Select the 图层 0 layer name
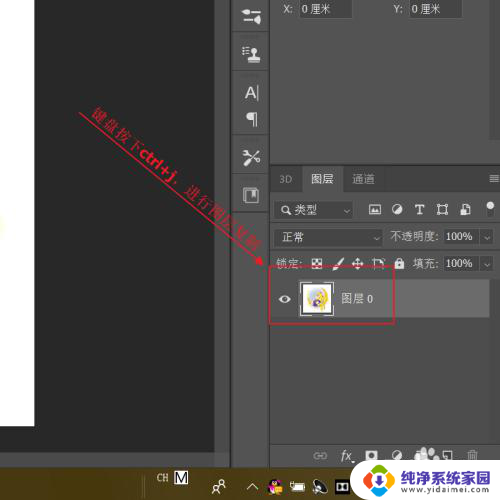This screenshot has height=500, width=500. 357,299
